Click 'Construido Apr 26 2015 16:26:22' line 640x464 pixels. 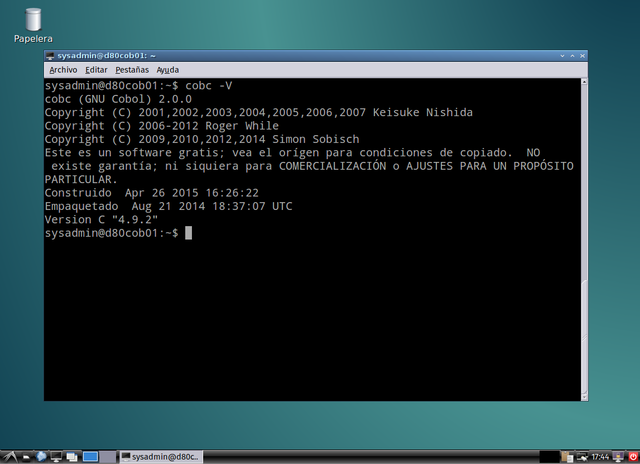[x=152, y=193]
